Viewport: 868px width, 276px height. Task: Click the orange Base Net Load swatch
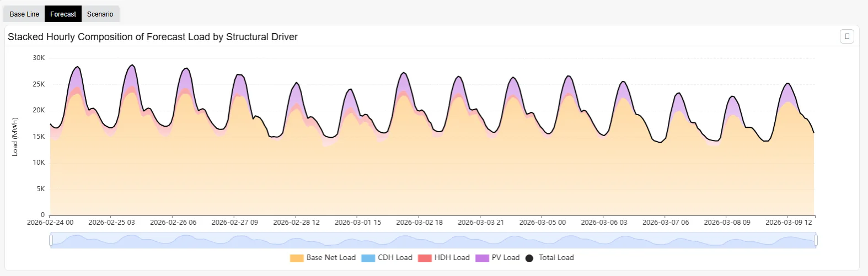pyautogui.click(x=297, y=258)
